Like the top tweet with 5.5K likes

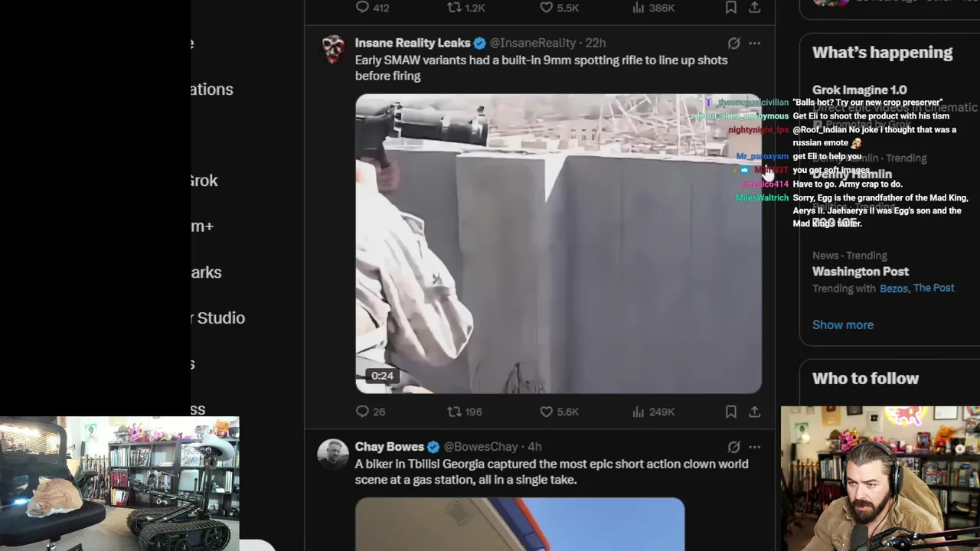(x=559, y=8)
